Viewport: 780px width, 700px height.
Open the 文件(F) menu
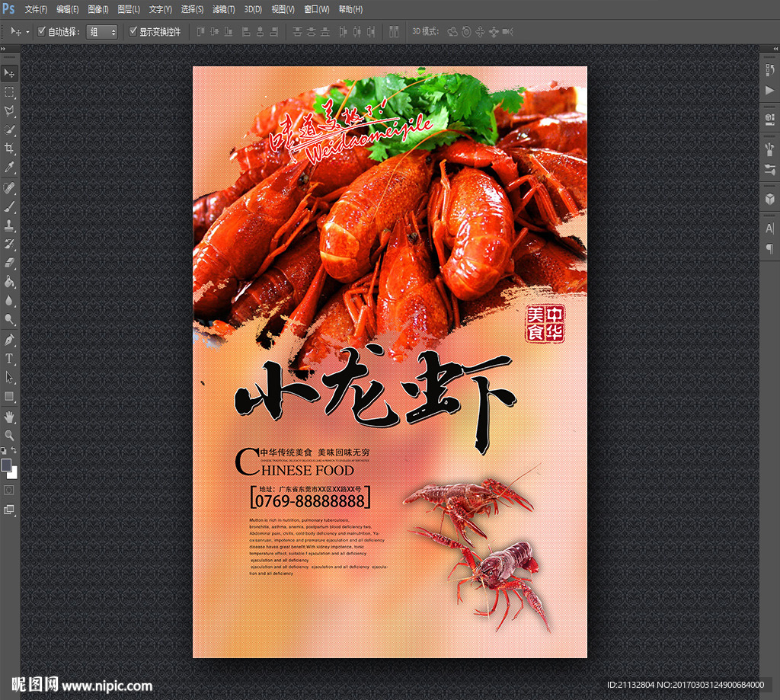coord(36,9)
